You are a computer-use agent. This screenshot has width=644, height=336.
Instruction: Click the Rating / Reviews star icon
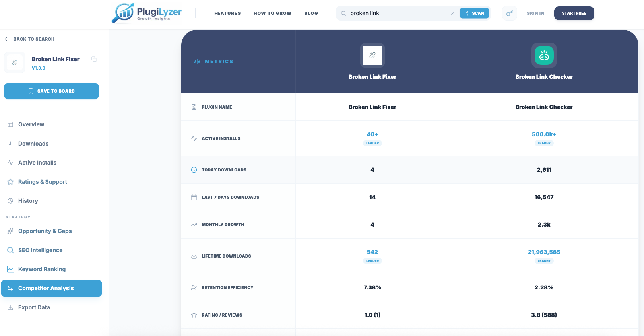[x=194, y=315]
